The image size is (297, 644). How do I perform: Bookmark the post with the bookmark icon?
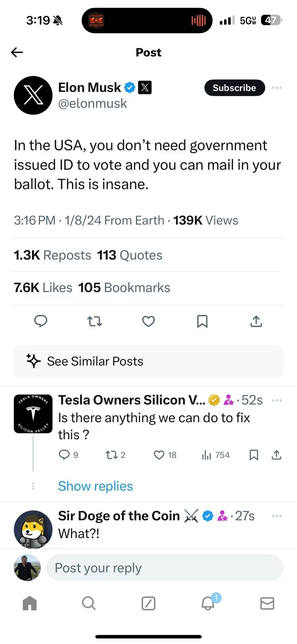click(202, 322)
